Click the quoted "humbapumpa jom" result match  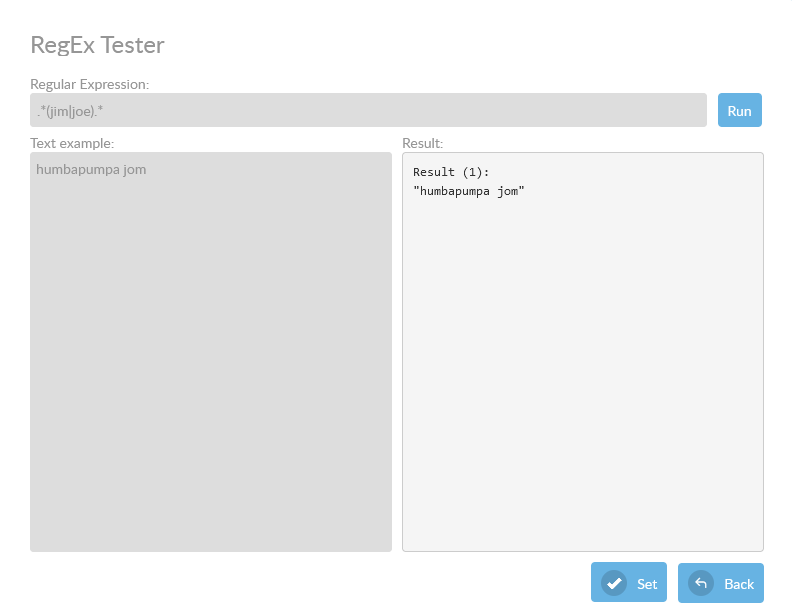pos(468,191)
